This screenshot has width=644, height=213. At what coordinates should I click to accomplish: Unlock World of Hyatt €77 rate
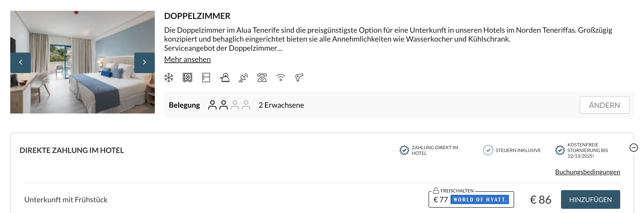pyautogui.click(x=471, y=199)
